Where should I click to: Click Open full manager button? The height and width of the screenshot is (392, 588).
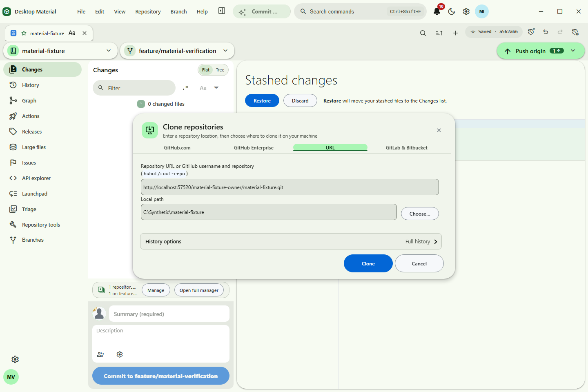tap(199, 290)
